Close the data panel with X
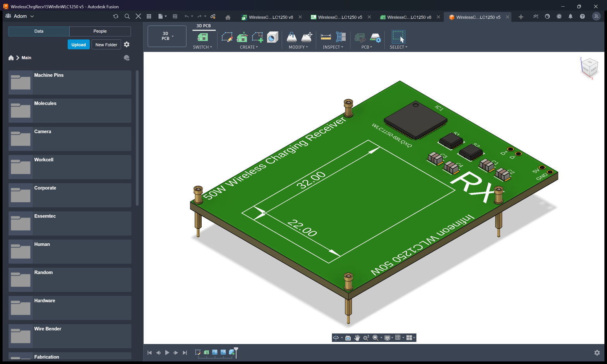 coord(138,16)
